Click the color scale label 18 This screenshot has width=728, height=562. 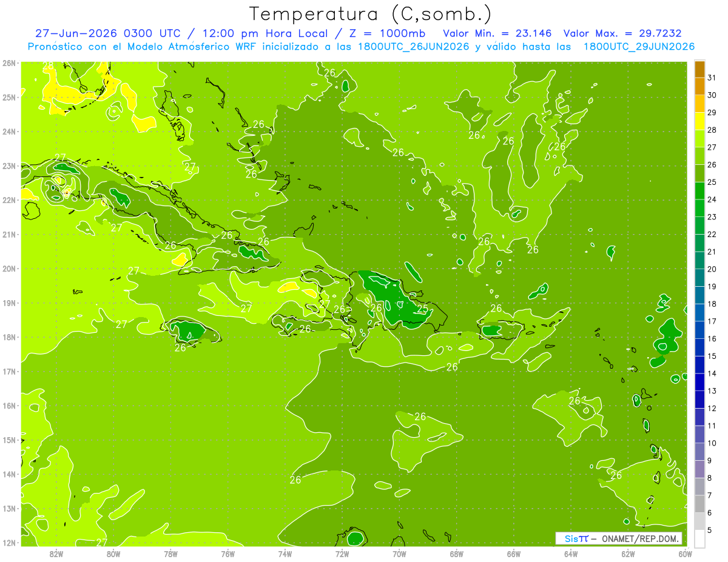click(712, 304)
